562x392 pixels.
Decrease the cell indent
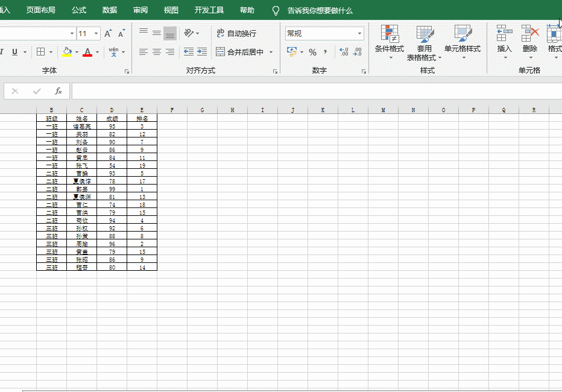pyautogui.click(x=189, y=52)
